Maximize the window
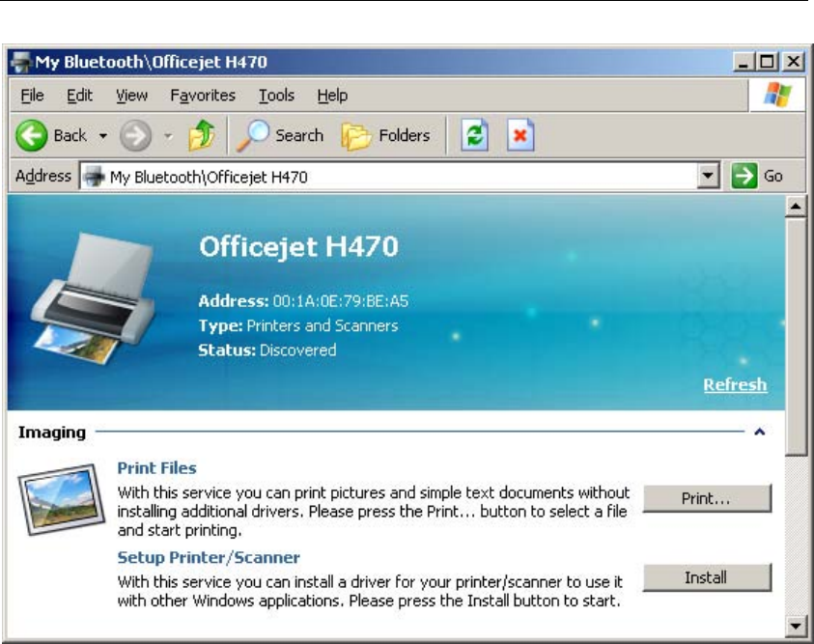This screenshot has width=814, height=644. pos(768,62)
